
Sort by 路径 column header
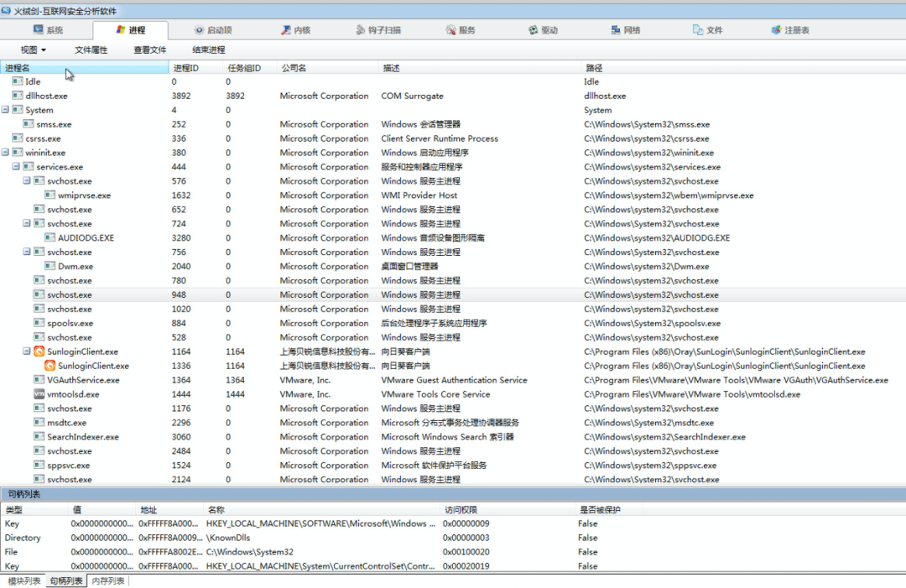point(743,68)
